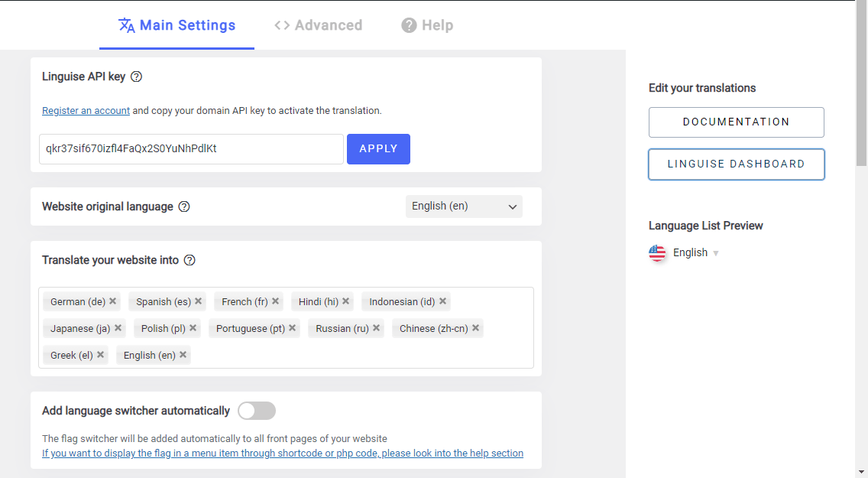Enable the Add language switcher automatically toggle

coord(257,411)
